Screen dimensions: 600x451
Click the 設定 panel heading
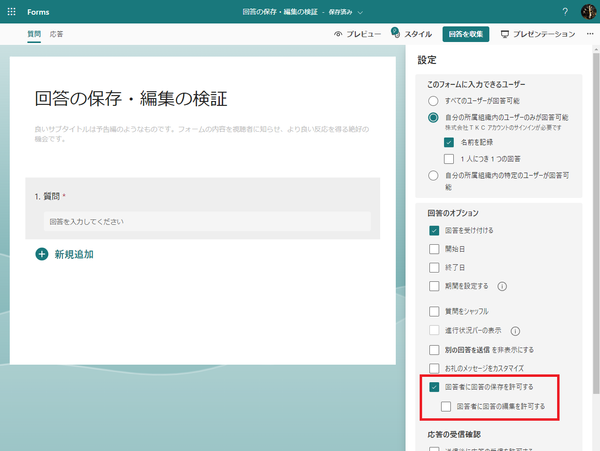427,60
